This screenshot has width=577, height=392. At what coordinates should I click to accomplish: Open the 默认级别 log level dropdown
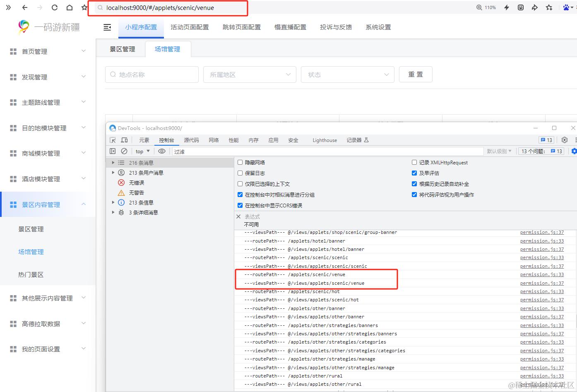[x=500, y=152]
